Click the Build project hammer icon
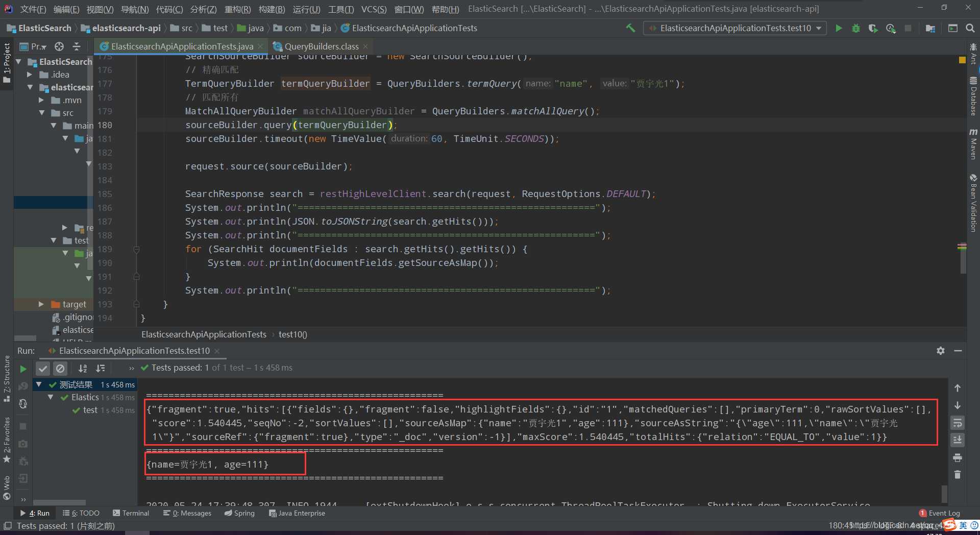980x535 pixels. point(630,28)
